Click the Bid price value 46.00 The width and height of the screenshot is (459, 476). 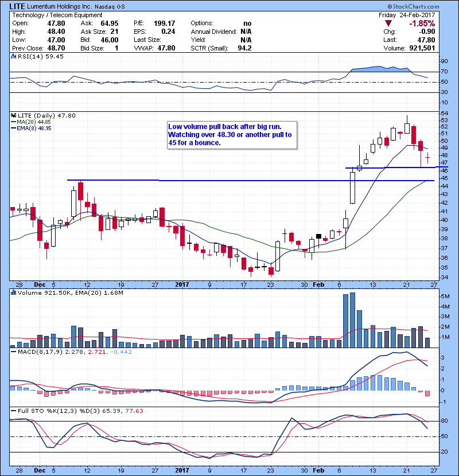coord(110,40)
